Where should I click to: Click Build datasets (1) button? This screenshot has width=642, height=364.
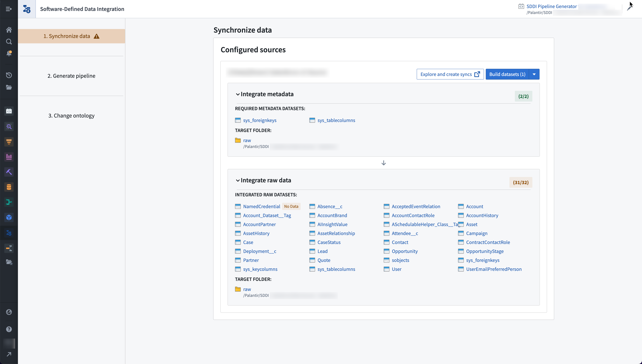pyautogui.click(x=507, y=74)
